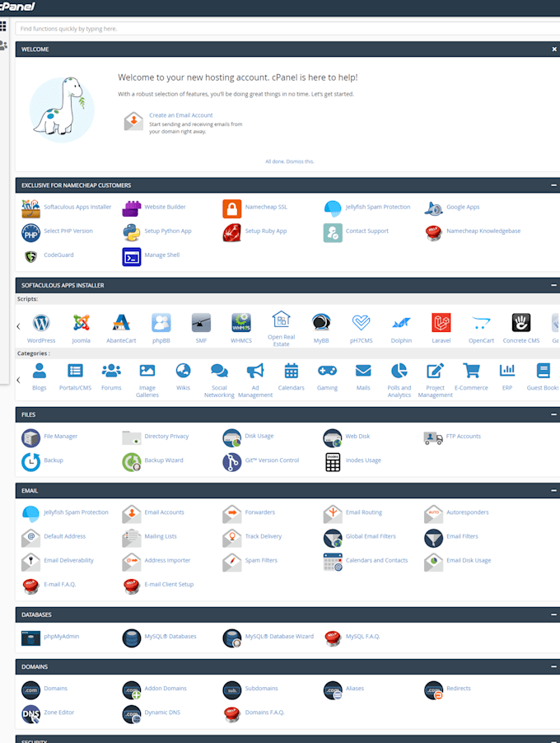Open the Directory Privacy link
This screenshot has height=743, width=560.
[166, 437]
